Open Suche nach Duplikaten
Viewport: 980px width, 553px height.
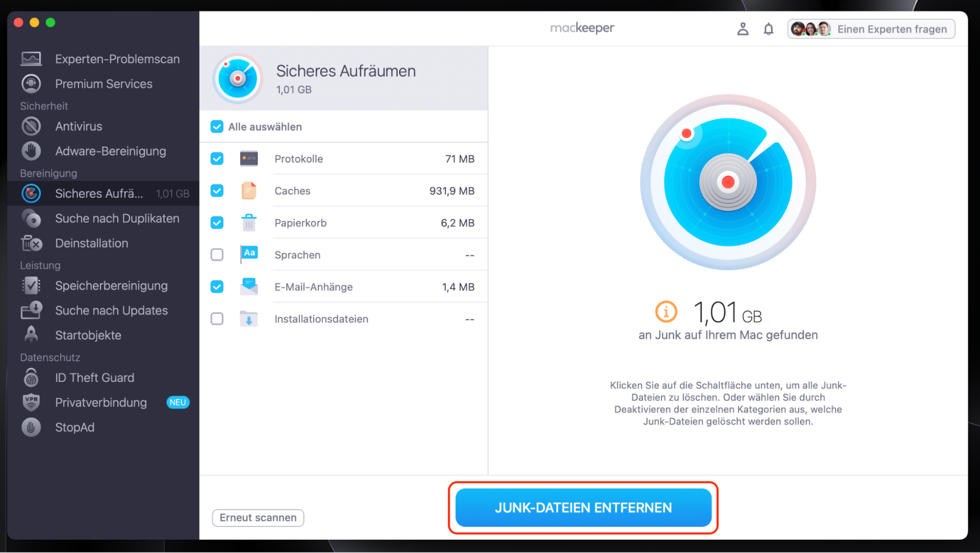click(x=117, y=218)
